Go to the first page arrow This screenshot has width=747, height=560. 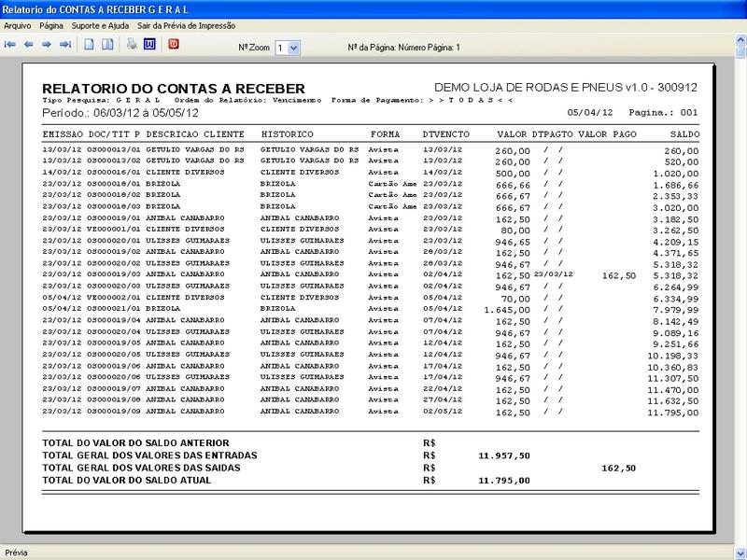point(10,44)
